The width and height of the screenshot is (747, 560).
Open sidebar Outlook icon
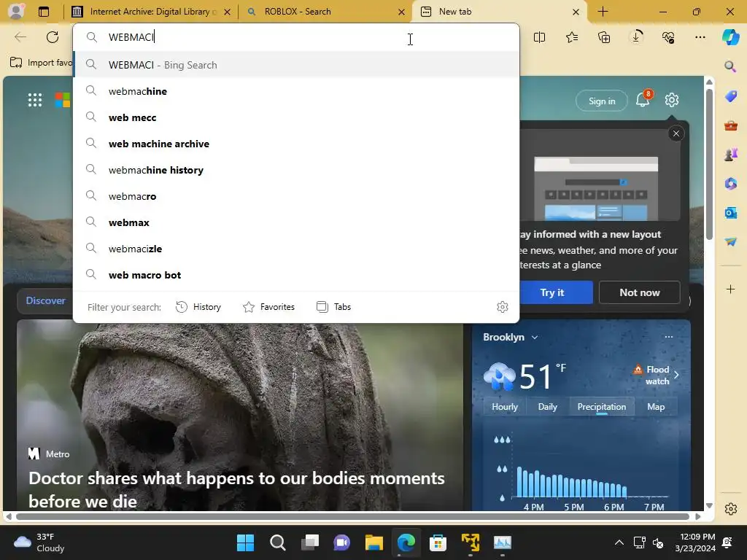coord(730,212)
